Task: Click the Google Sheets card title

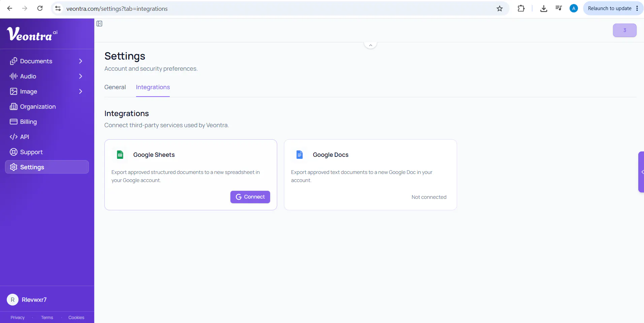Action: pos(154,155)
